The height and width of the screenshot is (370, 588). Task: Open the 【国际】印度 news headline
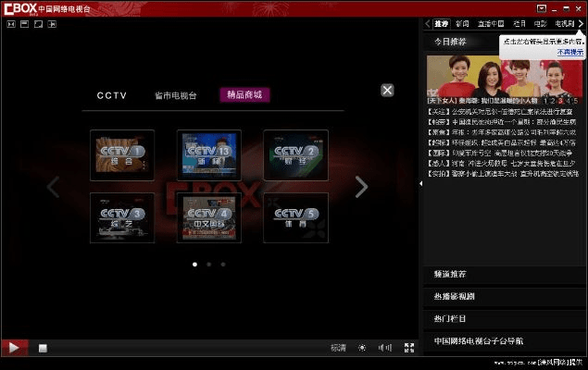pos(500,153)
